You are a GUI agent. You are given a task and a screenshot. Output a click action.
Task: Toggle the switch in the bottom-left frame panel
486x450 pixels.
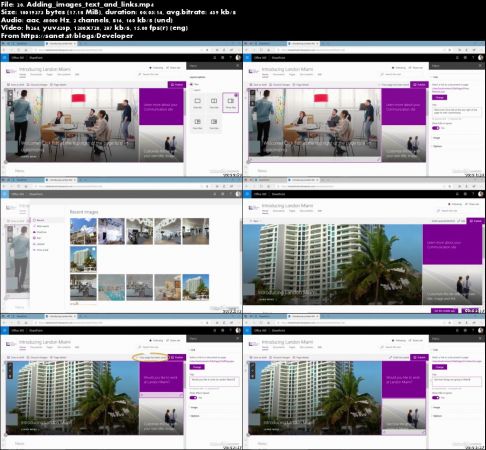193,398
